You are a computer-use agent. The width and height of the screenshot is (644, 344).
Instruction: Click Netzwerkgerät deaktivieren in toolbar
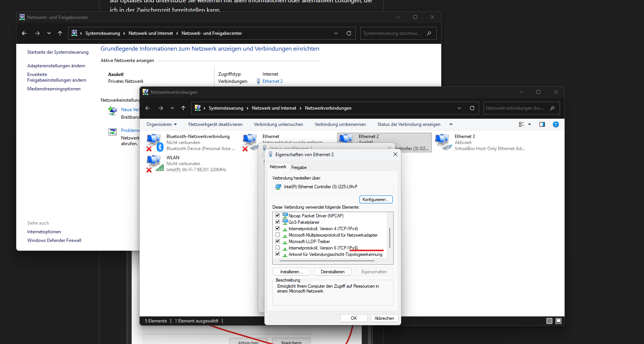click(215, 124)
